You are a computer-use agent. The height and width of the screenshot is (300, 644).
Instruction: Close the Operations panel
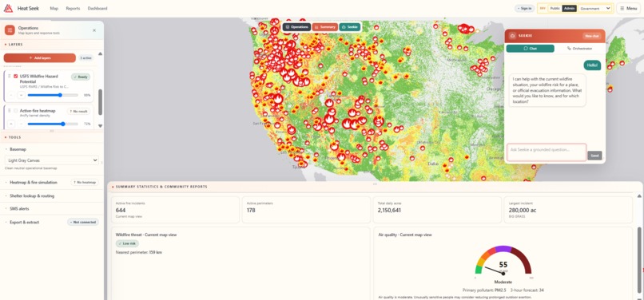click(x=94, y=30)
